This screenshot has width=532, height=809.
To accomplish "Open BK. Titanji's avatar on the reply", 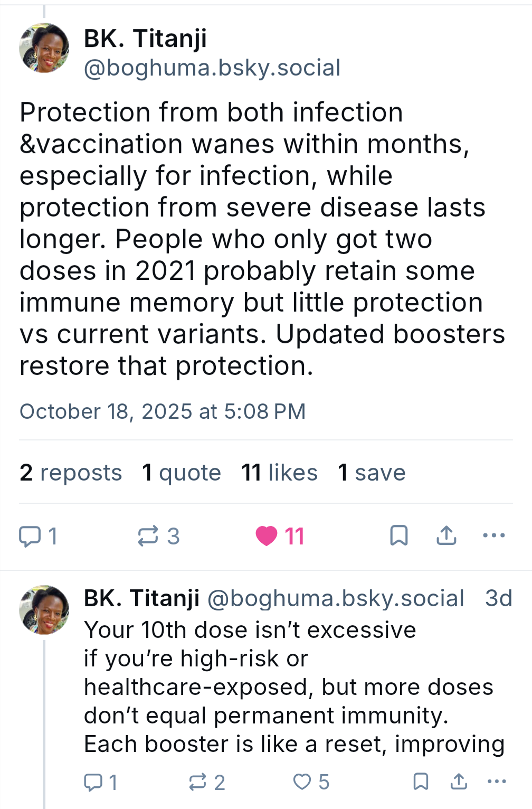I will click(x=44, y=610).
